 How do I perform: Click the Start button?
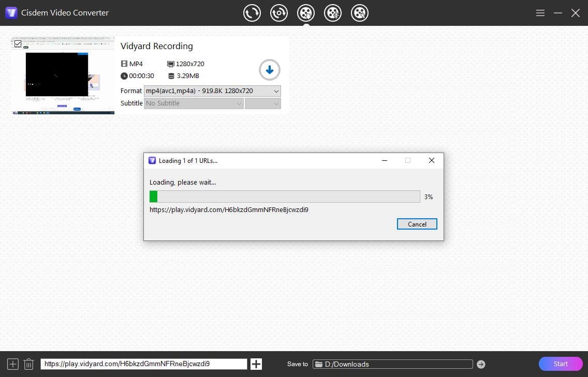(x=561, y=364)
